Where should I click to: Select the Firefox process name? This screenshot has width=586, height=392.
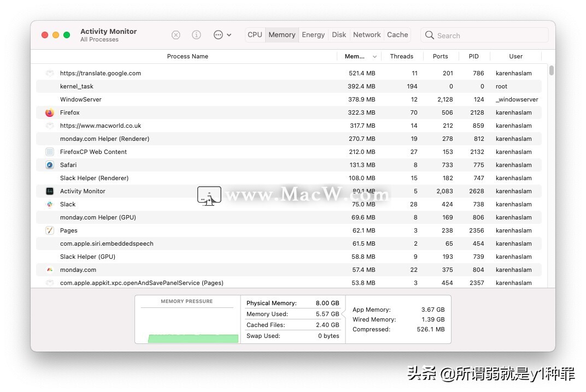point(70,112)
